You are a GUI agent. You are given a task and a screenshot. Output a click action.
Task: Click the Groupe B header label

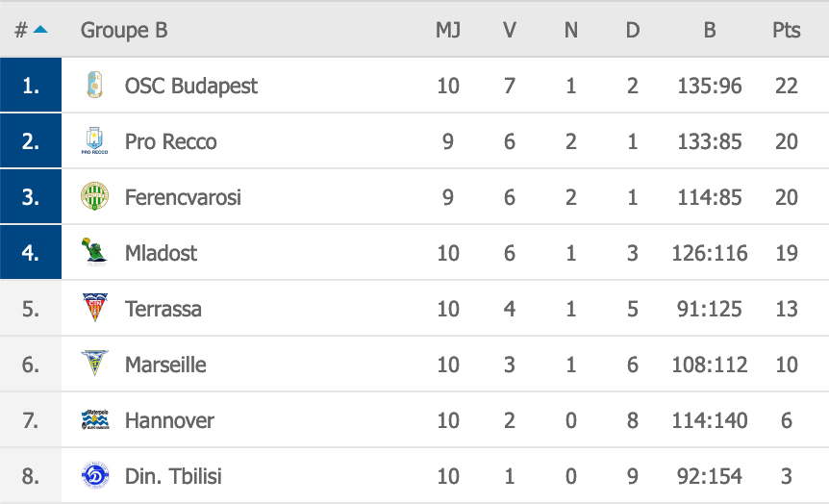(124, 30)
